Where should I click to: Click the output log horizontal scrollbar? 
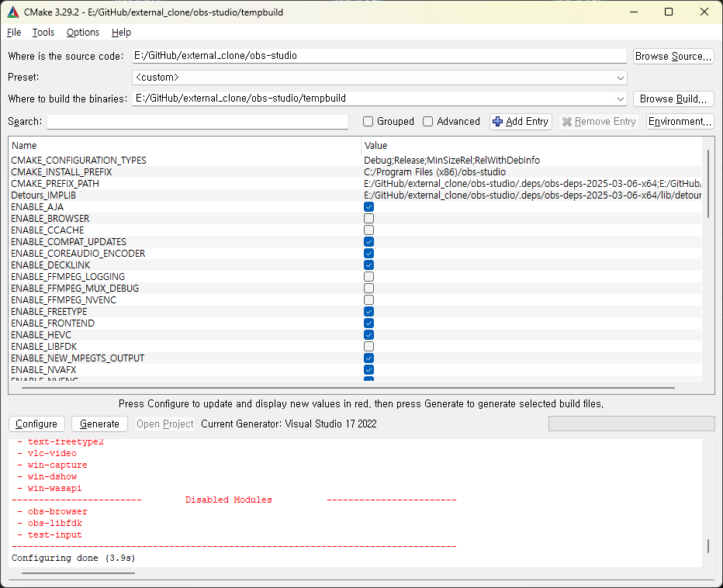click(x=78, y=573)
